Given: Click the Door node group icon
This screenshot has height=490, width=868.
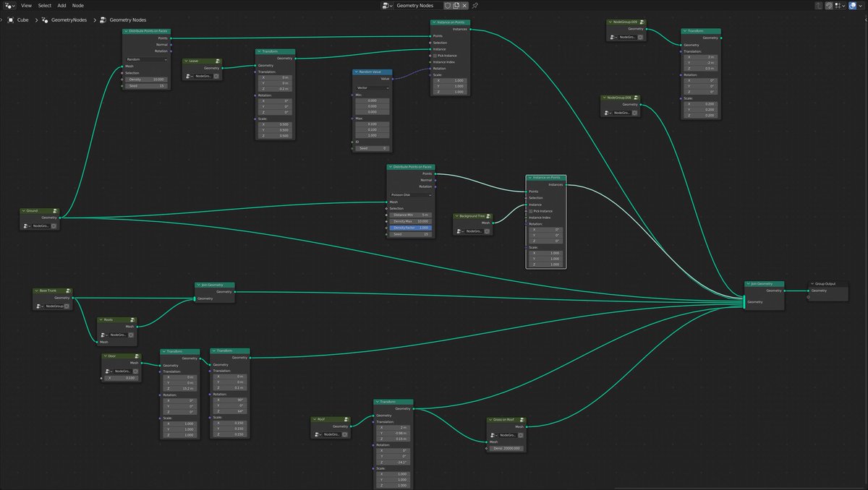Looking at the screenshot, I should click(137, 356).
